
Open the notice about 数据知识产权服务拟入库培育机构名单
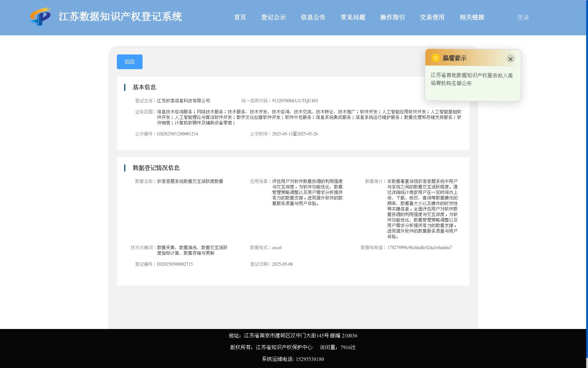coord(472,79)
